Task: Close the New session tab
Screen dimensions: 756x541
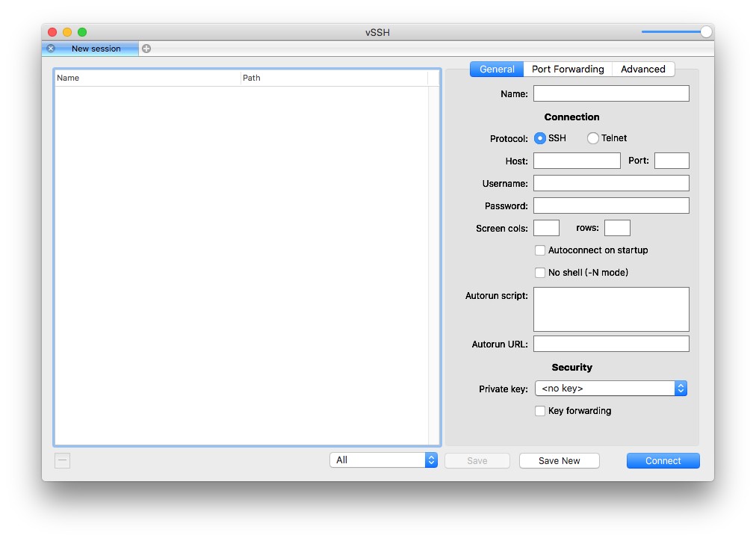Action: [51, 49]
